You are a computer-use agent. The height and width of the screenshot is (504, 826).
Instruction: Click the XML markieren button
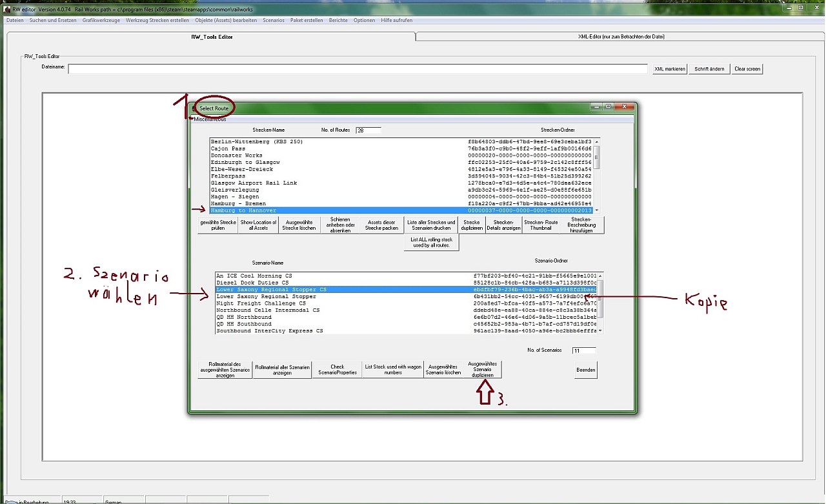click(x=669, y=69)
